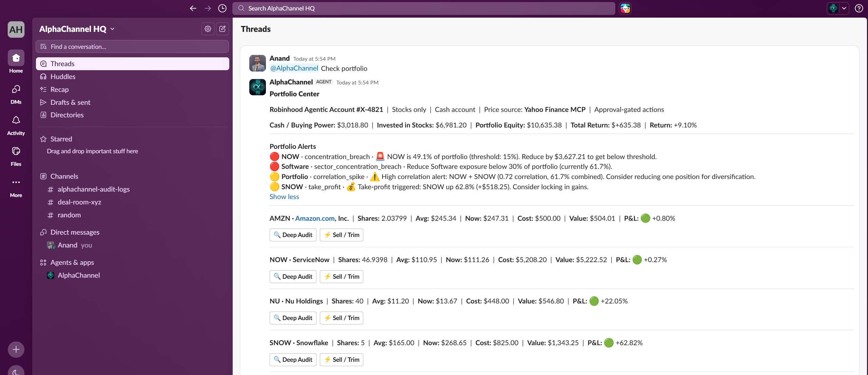The height and width of the screenshot is (375, 868).
Task: Open Files in the sidebar rail
Action: 16,156
